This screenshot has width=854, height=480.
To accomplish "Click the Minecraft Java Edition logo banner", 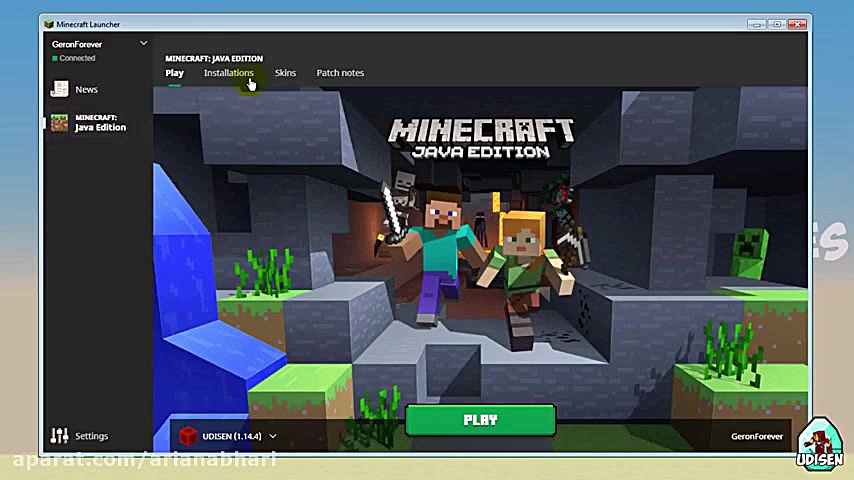I will coord(481,139).
